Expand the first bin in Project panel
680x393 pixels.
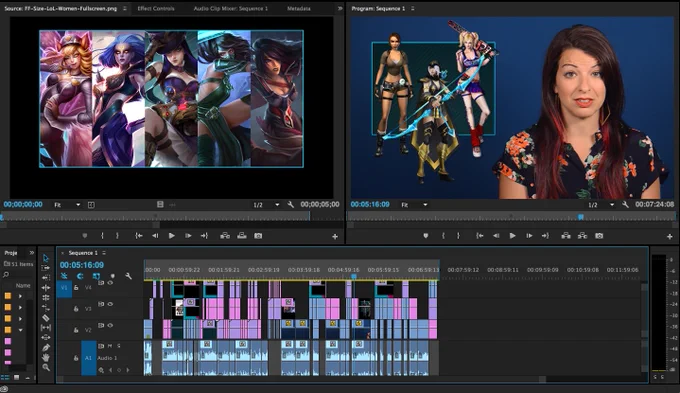[20, 296]
